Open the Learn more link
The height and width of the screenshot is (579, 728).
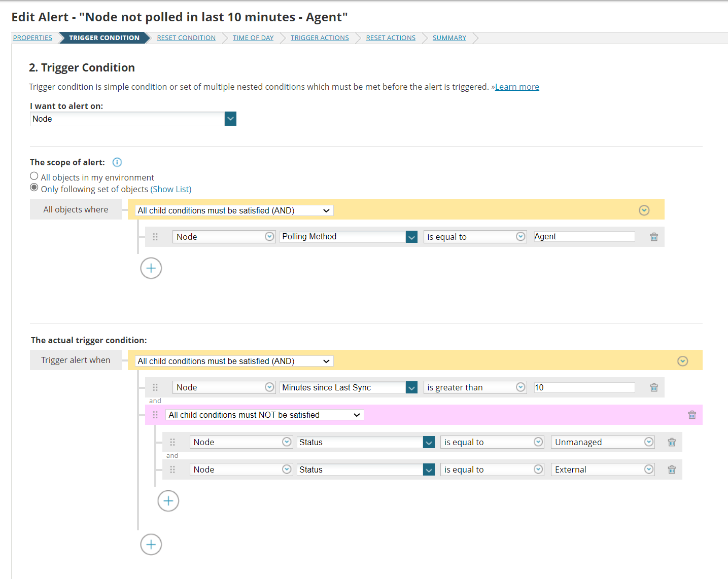(x=517, y=87)
